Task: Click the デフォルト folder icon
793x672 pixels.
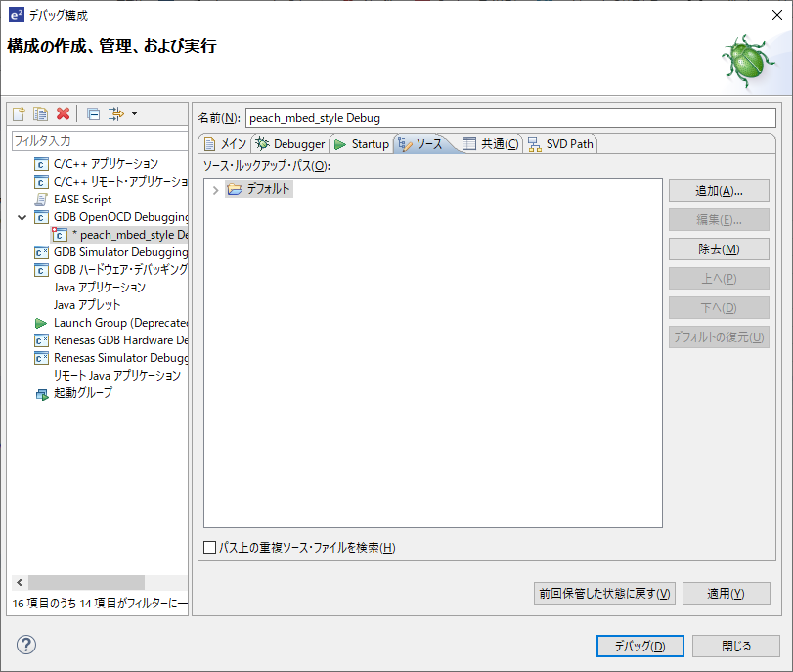Action: (235, 189)
